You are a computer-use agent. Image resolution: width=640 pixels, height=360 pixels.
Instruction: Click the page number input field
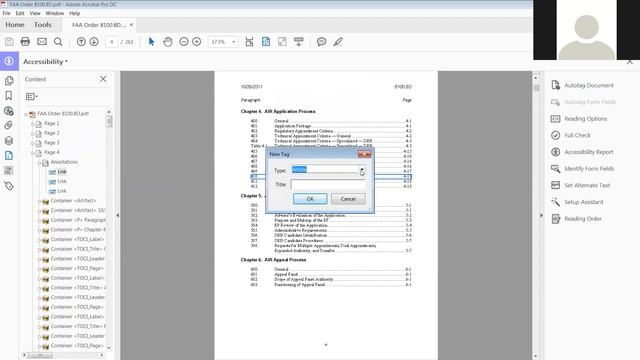pyautogui.click(x=111, y=42)
